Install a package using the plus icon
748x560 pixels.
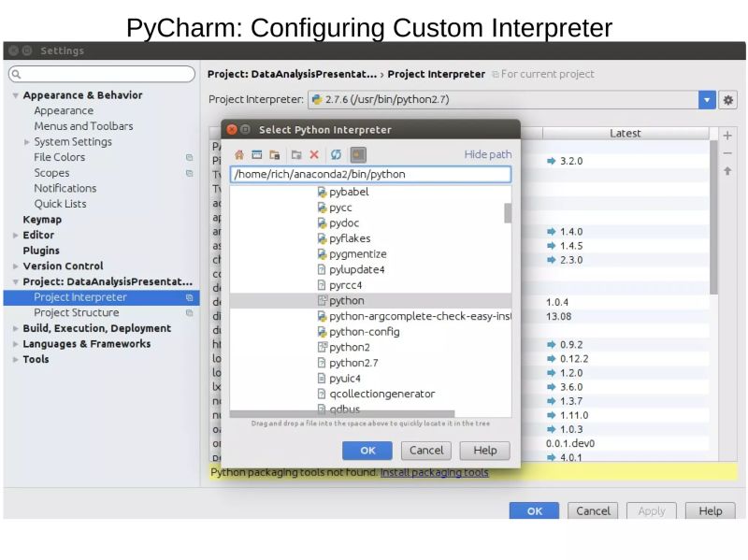click(x=727, y=136)
